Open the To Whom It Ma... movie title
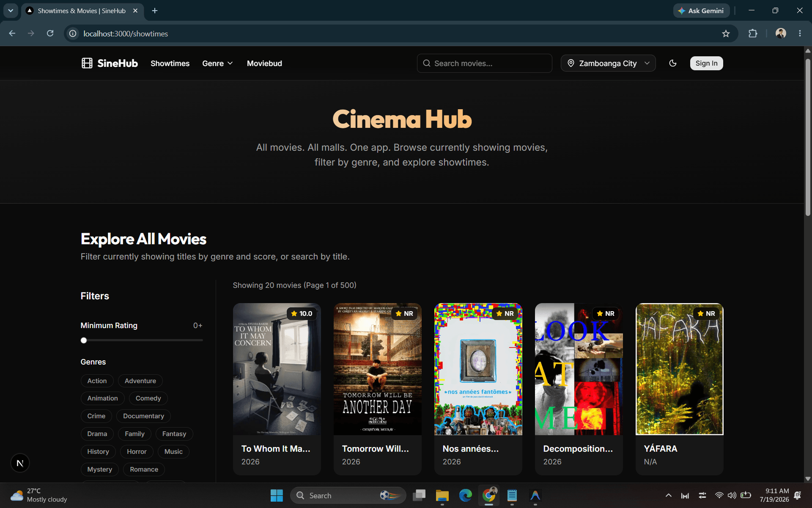812x508 pixels. 276,449
